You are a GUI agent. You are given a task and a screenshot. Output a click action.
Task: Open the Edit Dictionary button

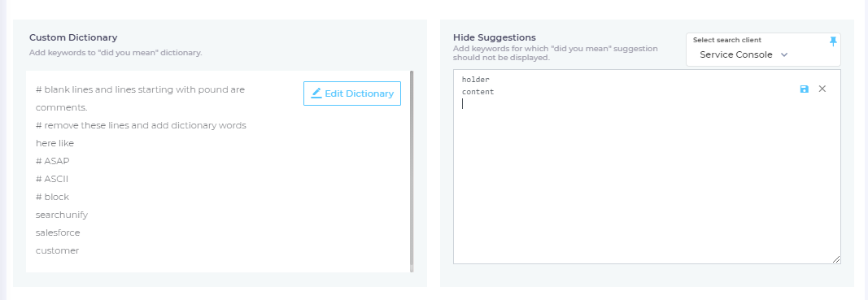tap(352, 93)
